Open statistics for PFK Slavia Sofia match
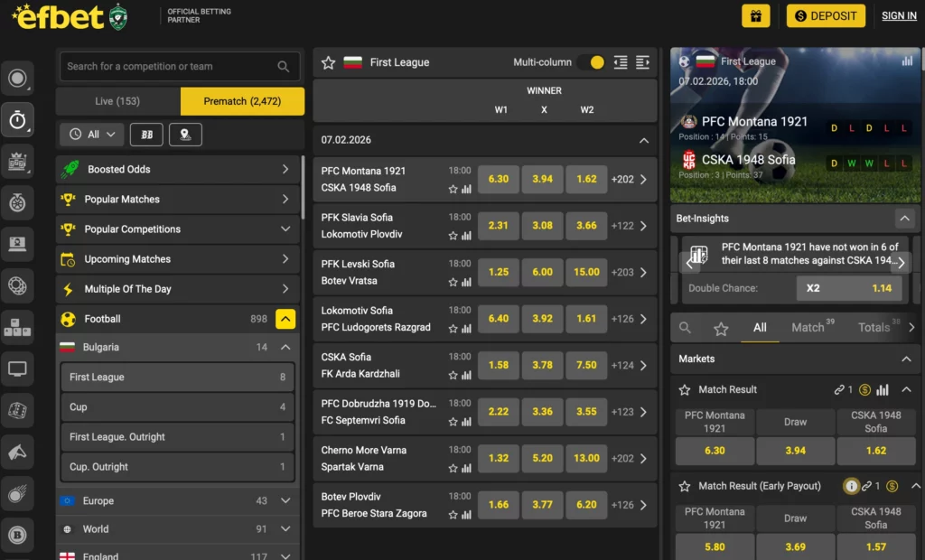 click(x=467, y=236)
